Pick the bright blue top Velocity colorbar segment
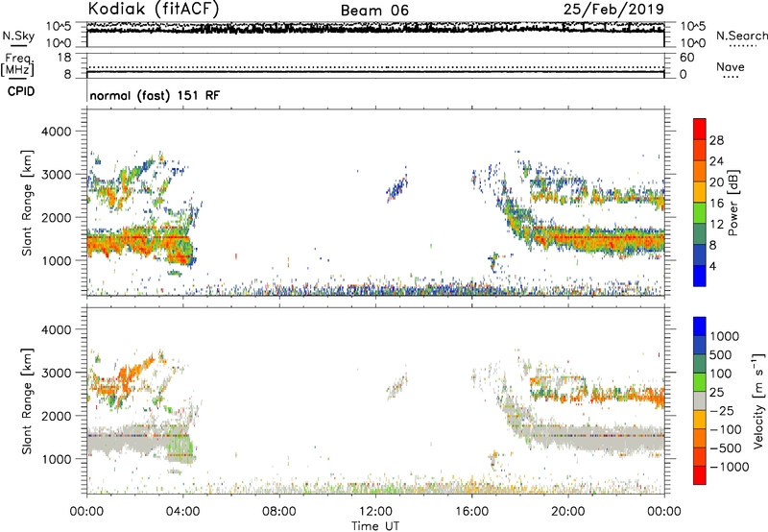 (700, 326)
